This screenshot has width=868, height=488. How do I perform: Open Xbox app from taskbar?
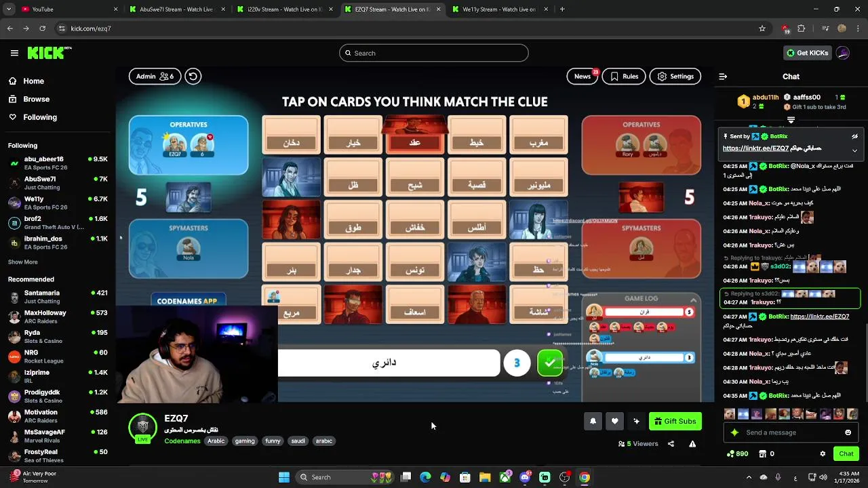click(x=505, y=477)
